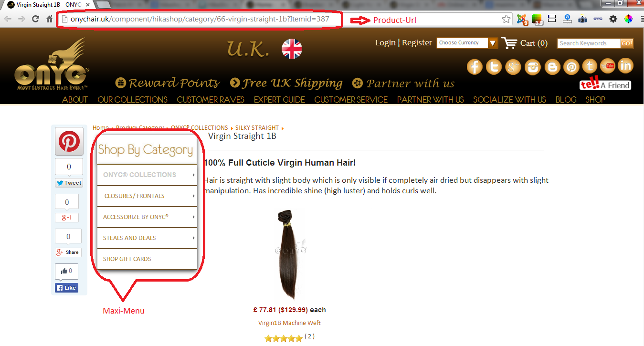The height and width of the screenshot is (346, 644).
Task: Open PARTNER WITH US in the nav bar
Action: tap(431, 100)
